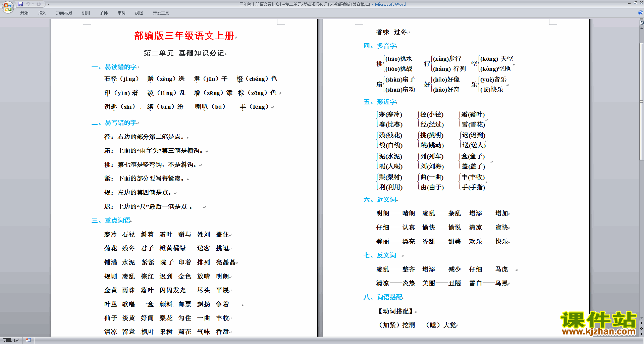
Task: Open the Office button menu
Action: [x=7, y=7]
